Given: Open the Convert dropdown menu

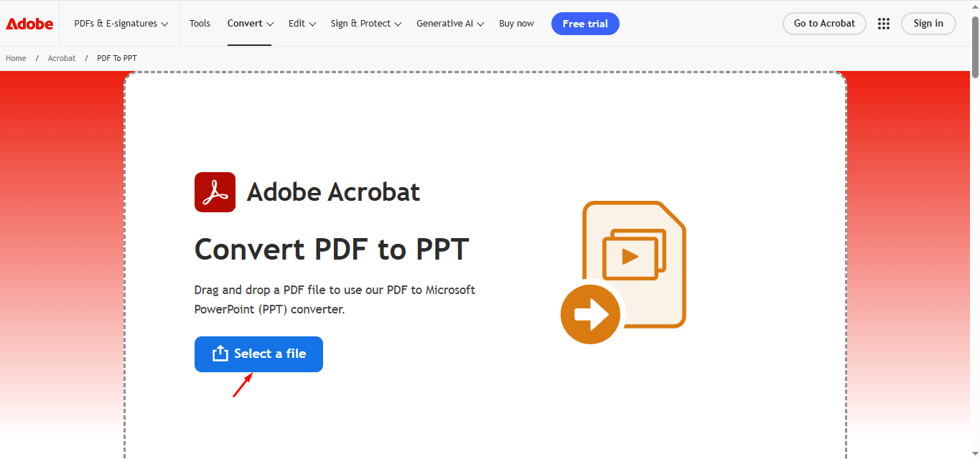Looking at the screenshot, I should pyautogui.click(x=251, y=24).
